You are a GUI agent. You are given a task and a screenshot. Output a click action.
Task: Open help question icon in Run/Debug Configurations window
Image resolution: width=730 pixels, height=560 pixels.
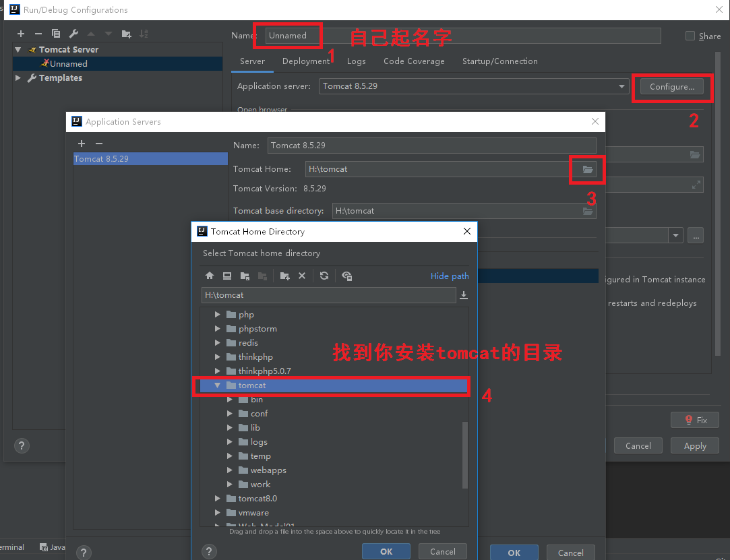(22, 445)
